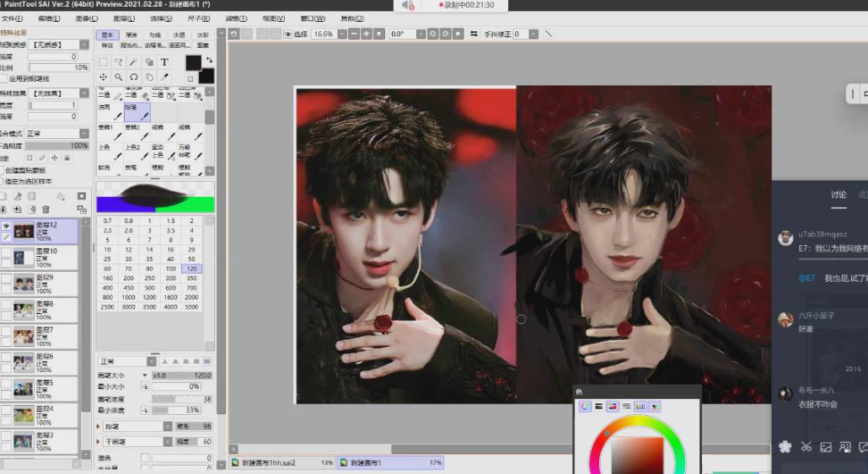Open the brush blend mode 正常 dropdown
Screen dimensions: 868x474
pos(151,361)
